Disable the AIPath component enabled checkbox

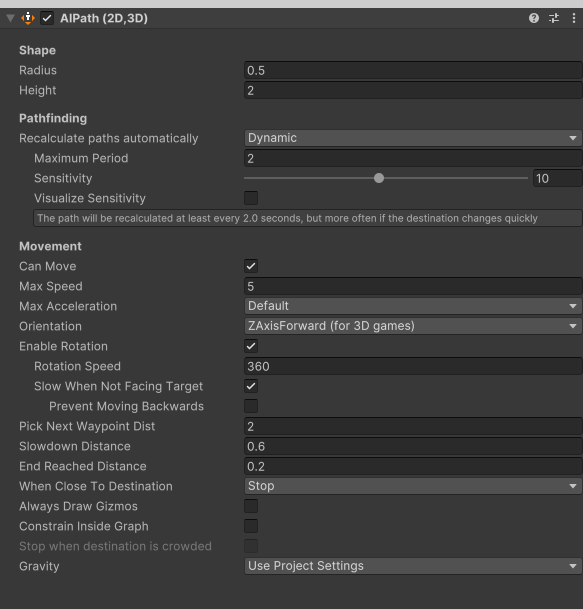pyautogui.click(x=47, y=18)
